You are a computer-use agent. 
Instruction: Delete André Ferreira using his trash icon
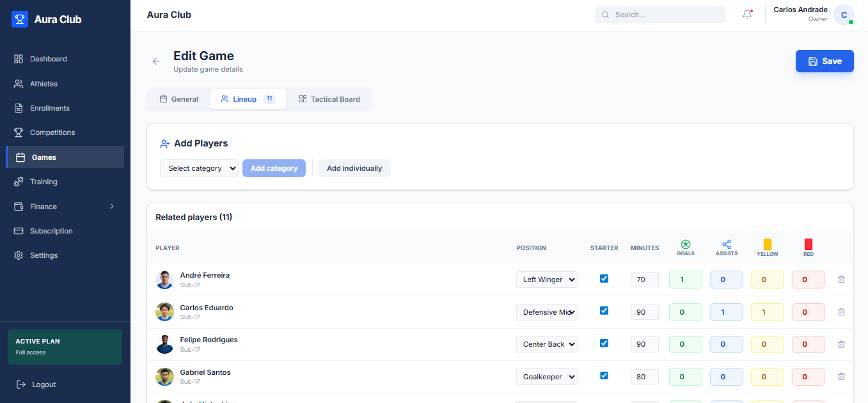point(841,280)
